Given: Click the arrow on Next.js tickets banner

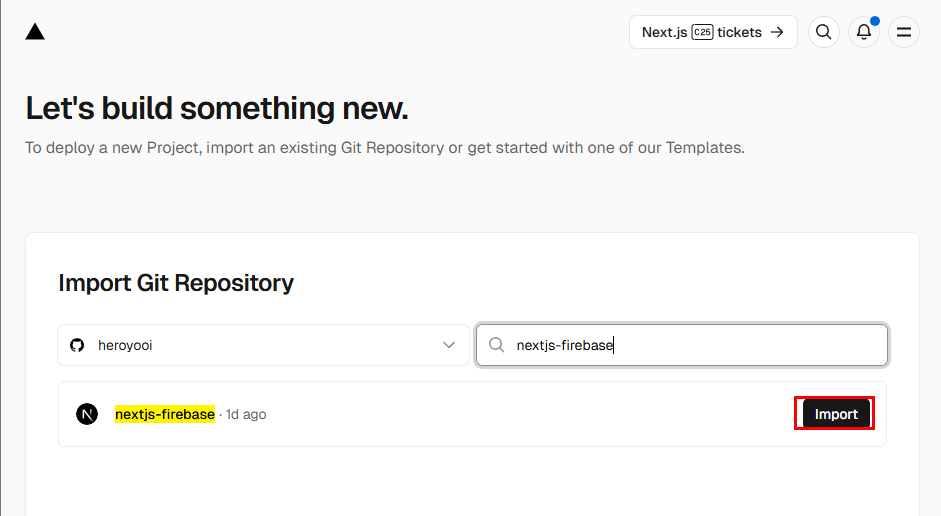Looking at the screenshot, I should pyautogui.click(x=776, y=32).
